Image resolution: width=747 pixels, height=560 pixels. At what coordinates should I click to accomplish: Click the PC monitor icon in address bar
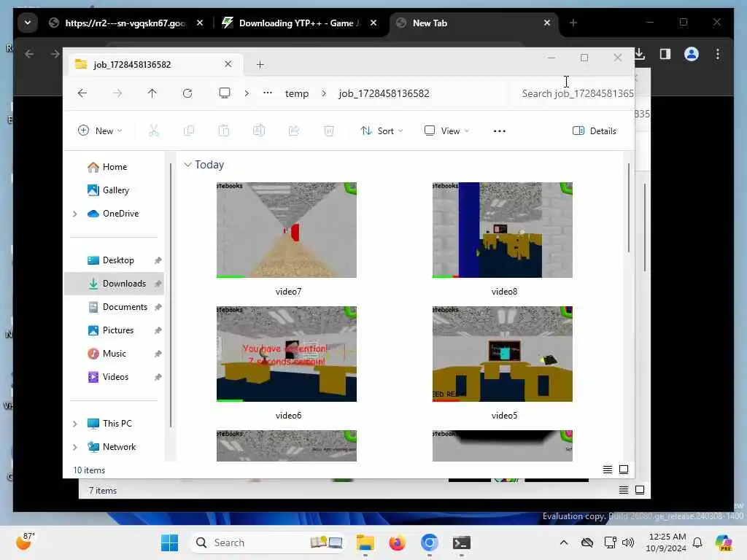point(225,93)
